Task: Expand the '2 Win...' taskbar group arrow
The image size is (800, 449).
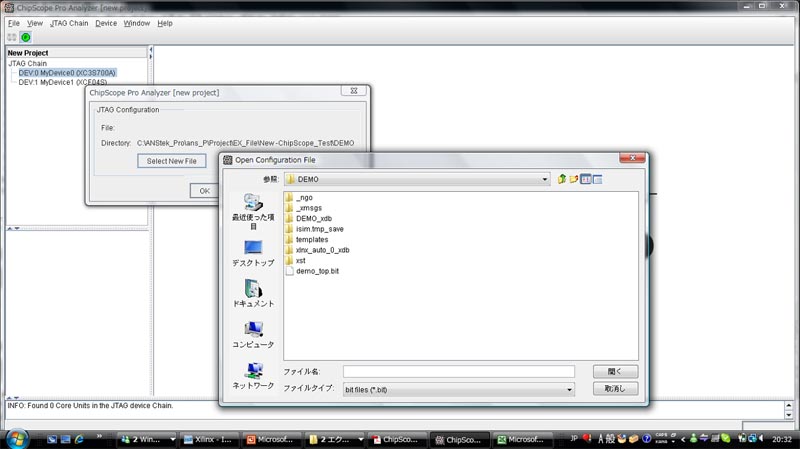Action: click(x=172, y=439)
